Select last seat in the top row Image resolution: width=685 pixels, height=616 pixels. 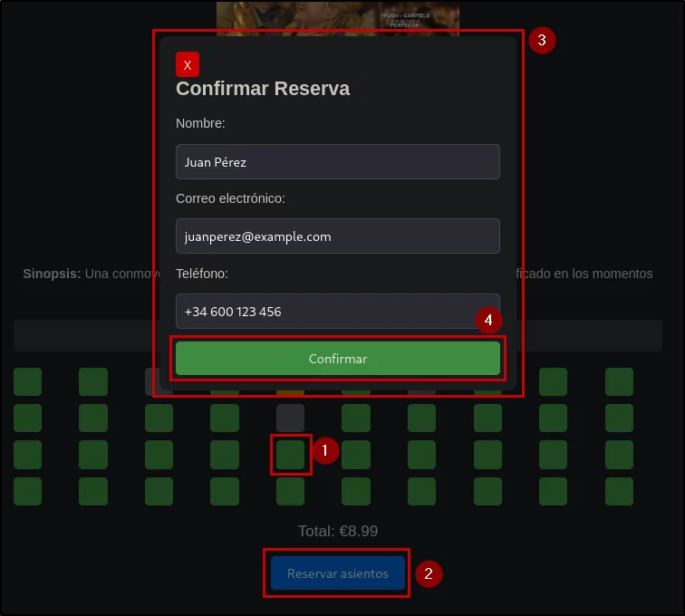[x=619, y=382]
